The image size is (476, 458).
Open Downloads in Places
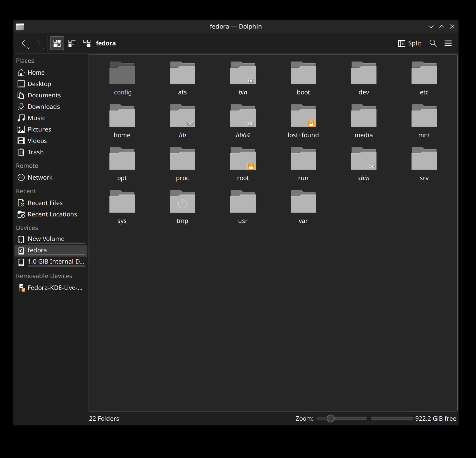pyautogui.click(x=50, y=106)
